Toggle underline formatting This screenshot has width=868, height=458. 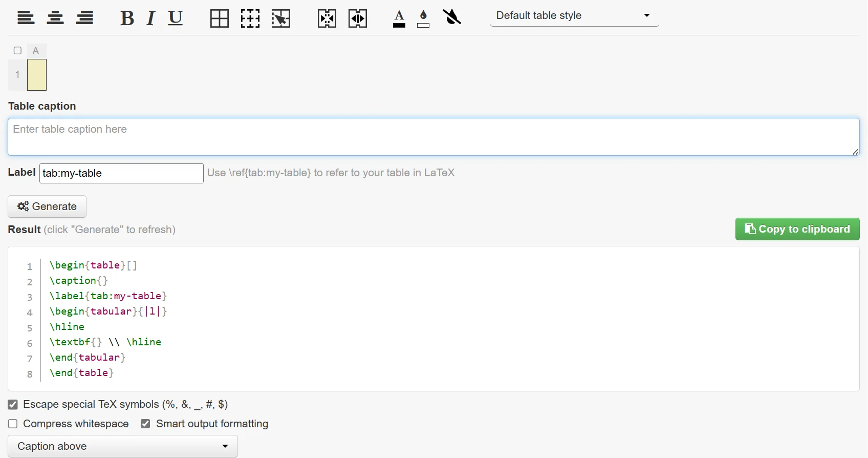(x=176, y=18)
